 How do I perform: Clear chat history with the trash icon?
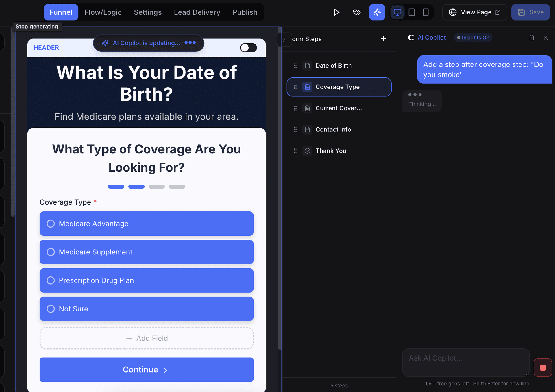coord(531,38)
